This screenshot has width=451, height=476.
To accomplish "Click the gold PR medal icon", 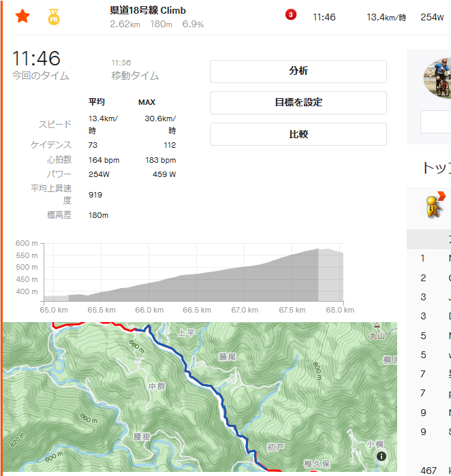I will pos(54,17).
